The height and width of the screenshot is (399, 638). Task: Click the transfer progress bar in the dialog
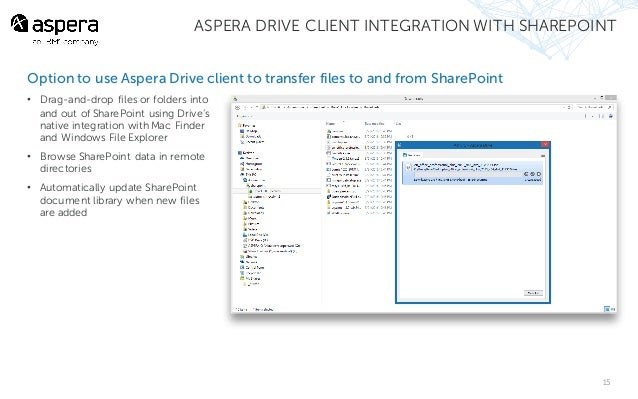tap(468, 174)
